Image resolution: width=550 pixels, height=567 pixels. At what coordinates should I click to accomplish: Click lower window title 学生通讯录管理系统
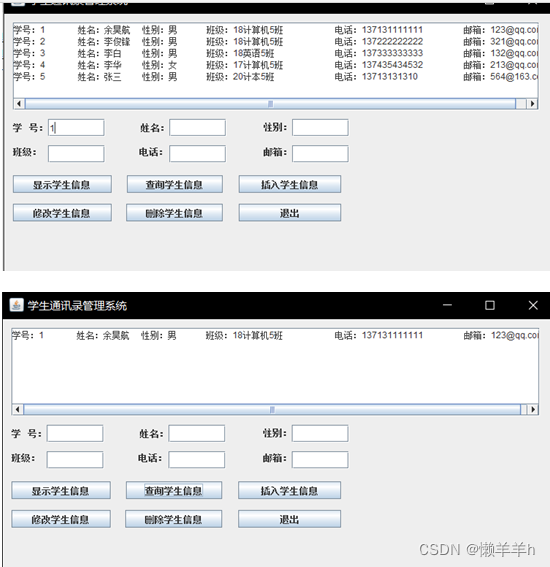(x=77, y=306)
